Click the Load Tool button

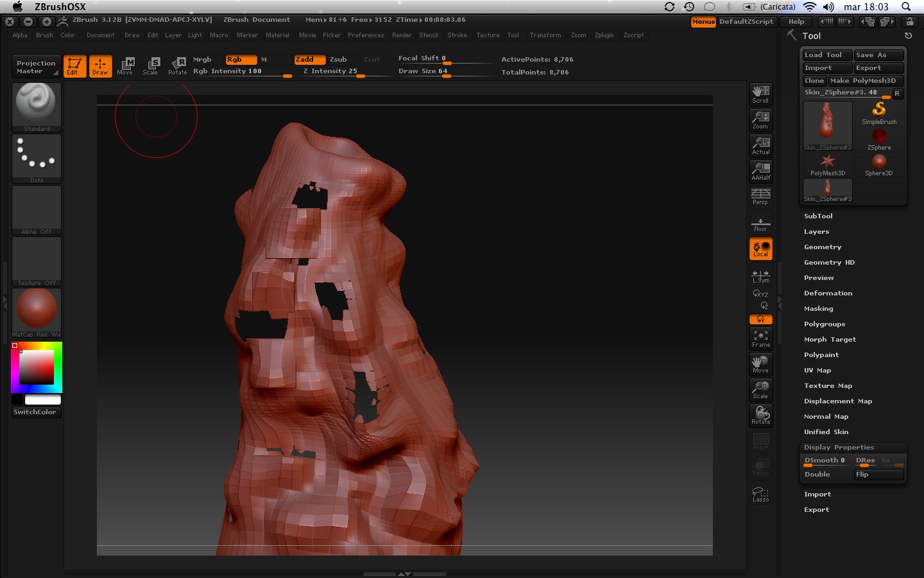[827, 55]
